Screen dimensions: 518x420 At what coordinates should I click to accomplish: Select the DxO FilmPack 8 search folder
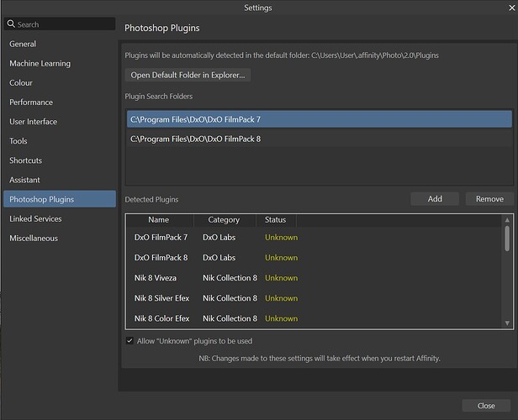coord(320,139)
